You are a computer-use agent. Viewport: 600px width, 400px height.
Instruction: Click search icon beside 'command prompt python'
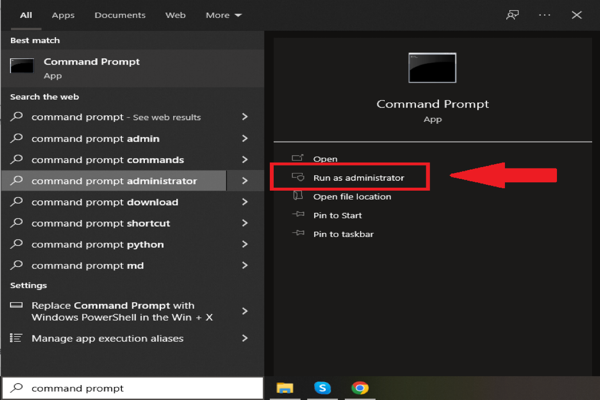click(16, 244)
